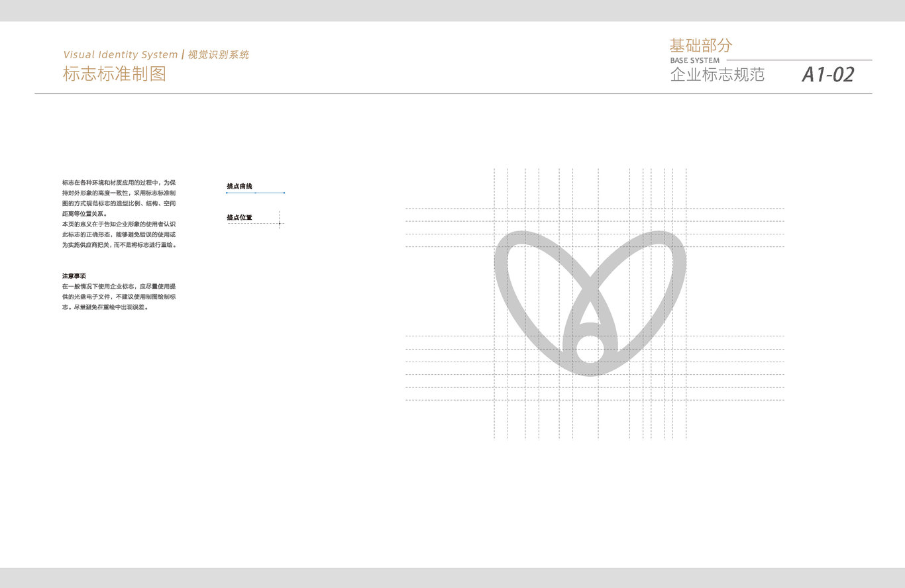Screen dimensions: 905x588
Task: Click the small white circle inside the logo
Action: 589,348
